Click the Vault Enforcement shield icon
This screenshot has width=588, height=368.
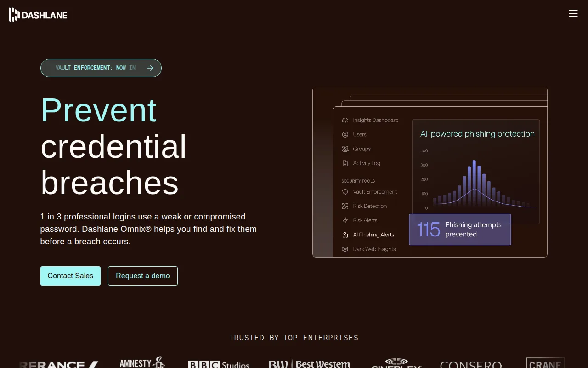coord(345,192)
